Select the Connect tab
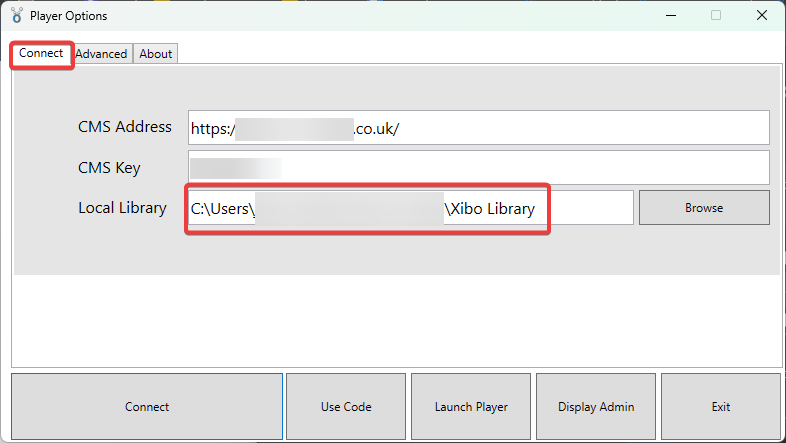Image resolution: width=786 pixels, height=443 pixels. [41, 53]
